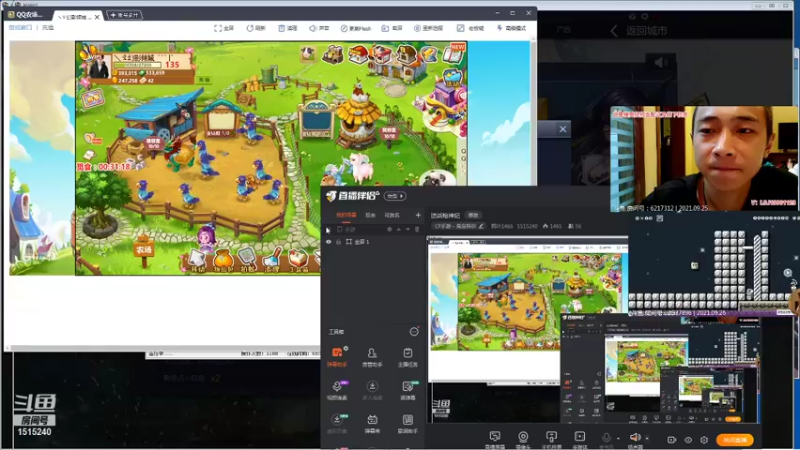Click the phone projection icon in bottom bar
The image size is (800, 450).
click(551, 439)
